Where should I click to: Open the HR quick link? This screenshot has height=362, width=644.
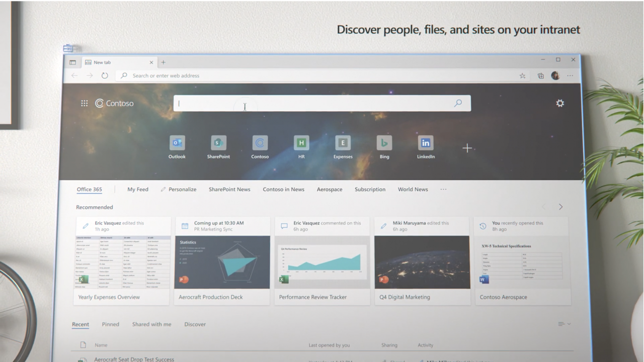[x=301, y=147]
